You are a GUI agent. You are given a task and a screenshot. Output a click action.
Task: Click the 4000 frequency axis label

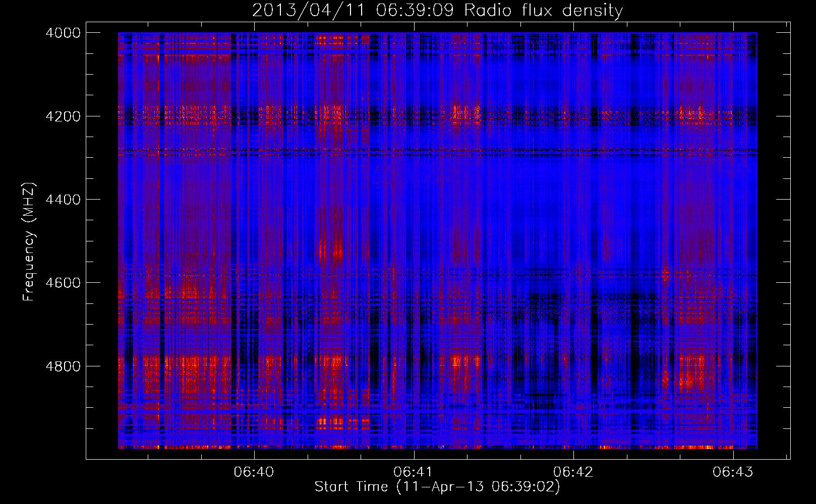coord(63,33)
